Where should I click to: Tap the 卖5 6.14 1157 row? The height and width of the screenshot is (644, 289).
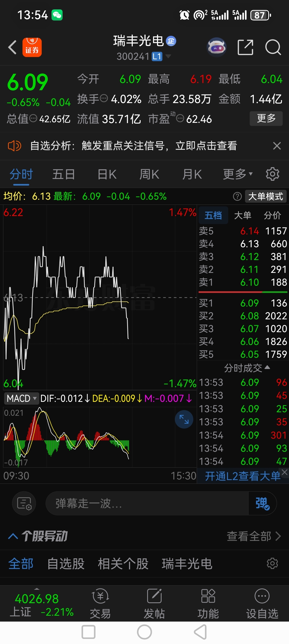point(243,231)
